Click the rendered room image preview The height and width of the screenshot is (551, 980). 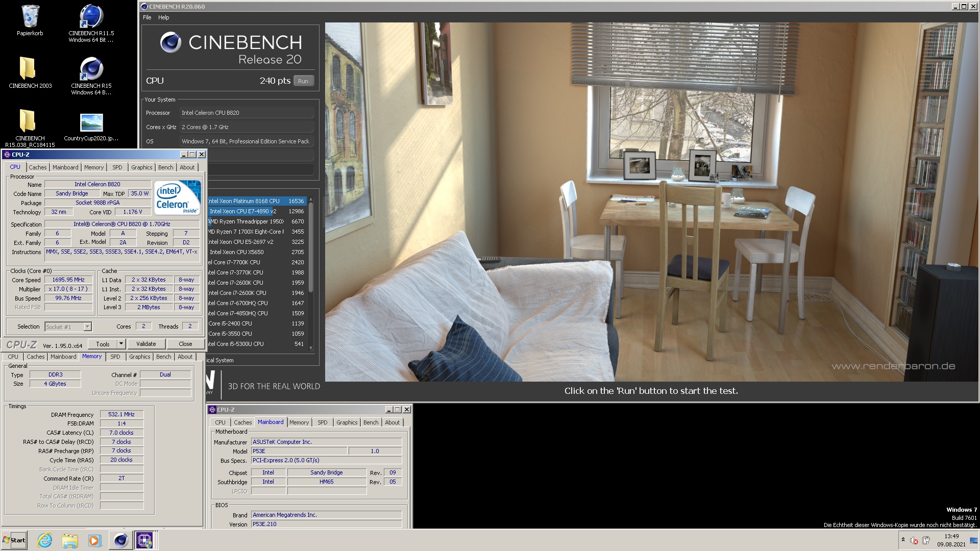(x=652, y=202)
